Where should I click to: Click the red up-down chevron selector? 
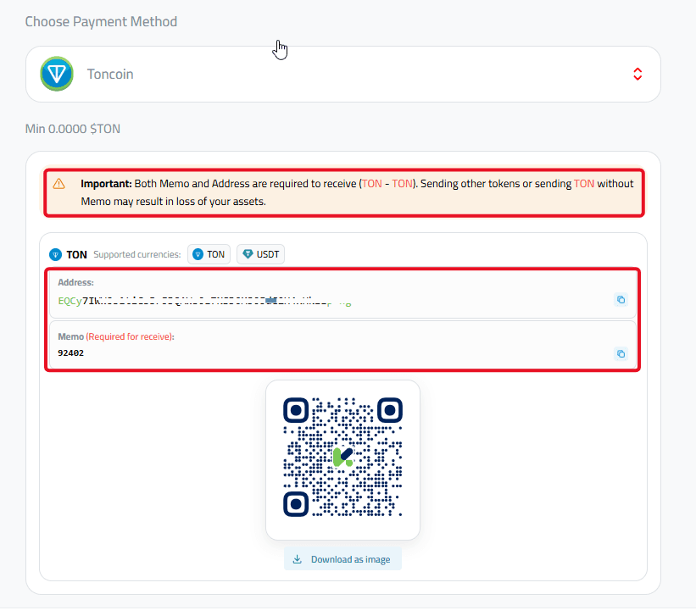coord(638,74)
